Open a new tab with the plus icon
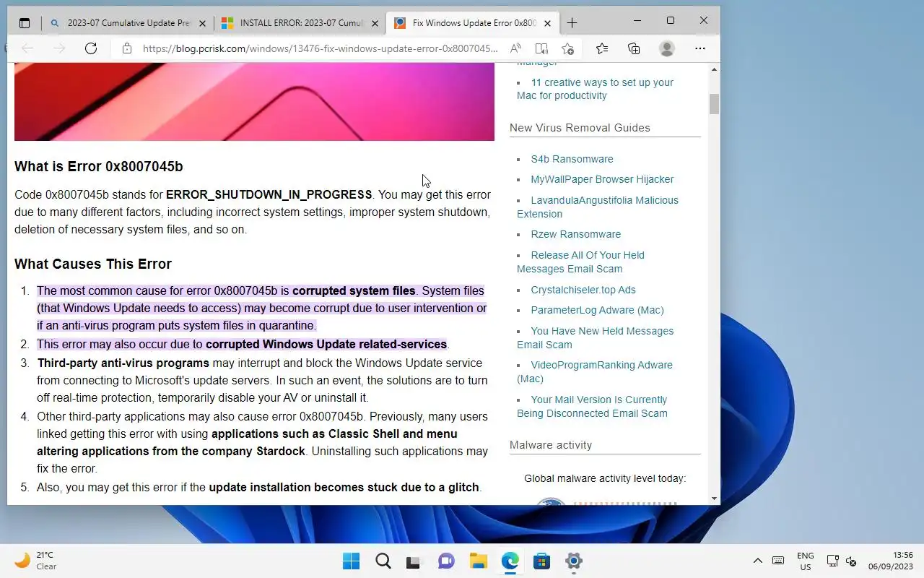This screenshot has height=578, width=924. 572,23
